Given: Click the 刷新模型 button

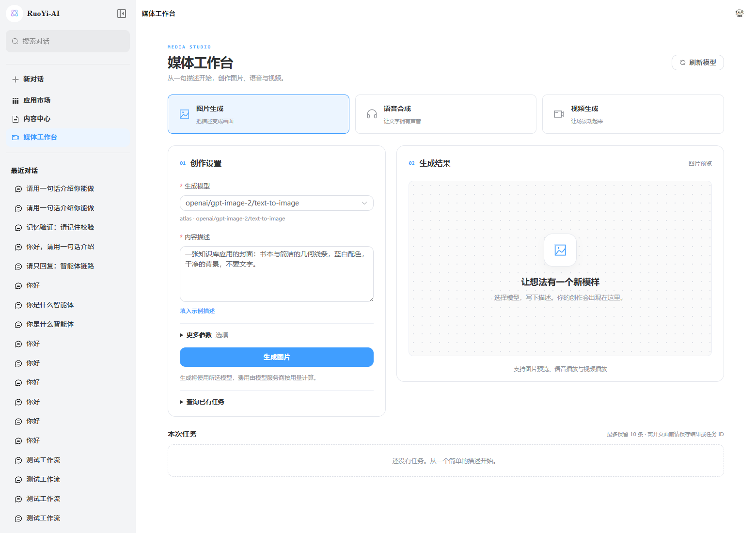Looking at the screenshot, I should coord(698,63).
